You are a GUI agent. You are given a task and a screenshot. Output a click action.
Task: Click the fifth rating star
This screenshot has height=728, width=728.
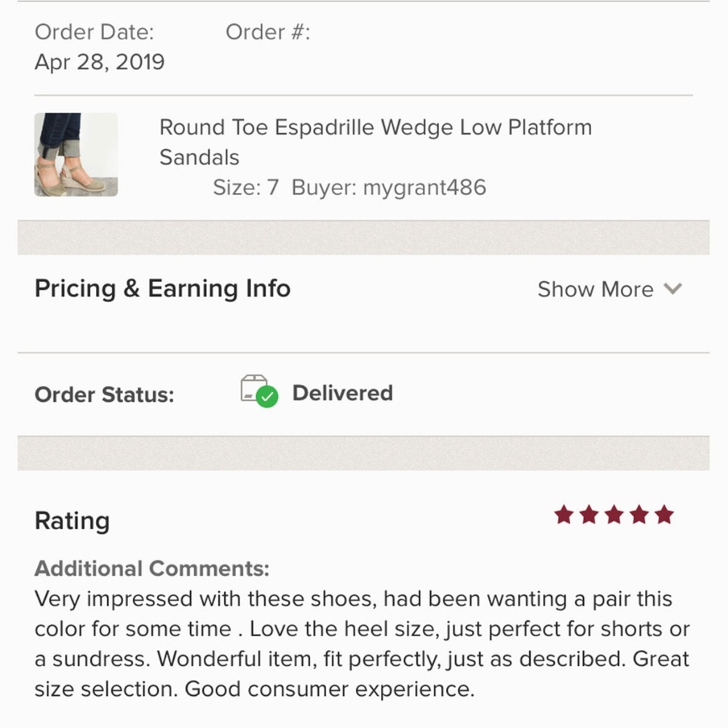664,515
